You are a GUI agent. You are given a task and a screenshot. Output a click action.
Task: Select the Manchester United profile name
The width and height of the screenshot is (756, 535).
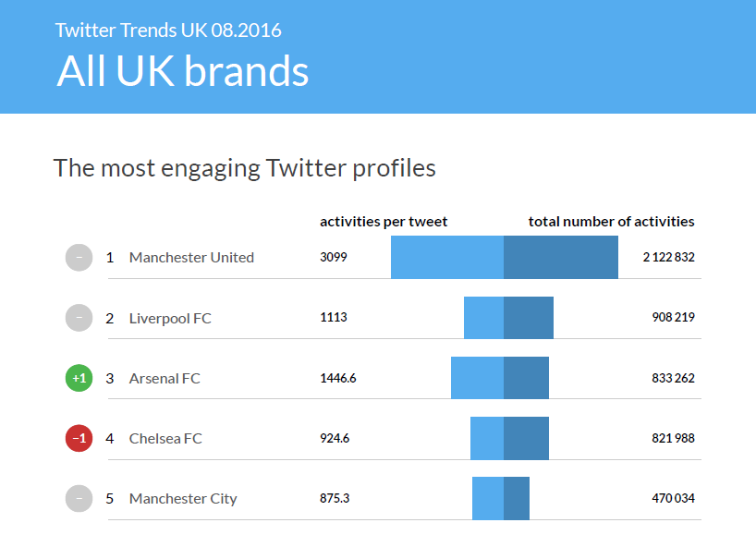click(191, 257)
